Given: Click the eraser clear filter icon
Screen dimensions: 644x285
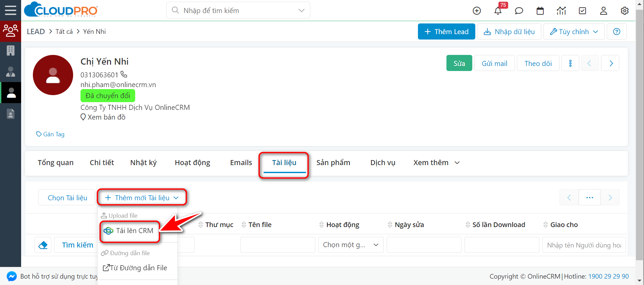Looking at the screenshot, I should pyautogui.click(x=43, y=245).
